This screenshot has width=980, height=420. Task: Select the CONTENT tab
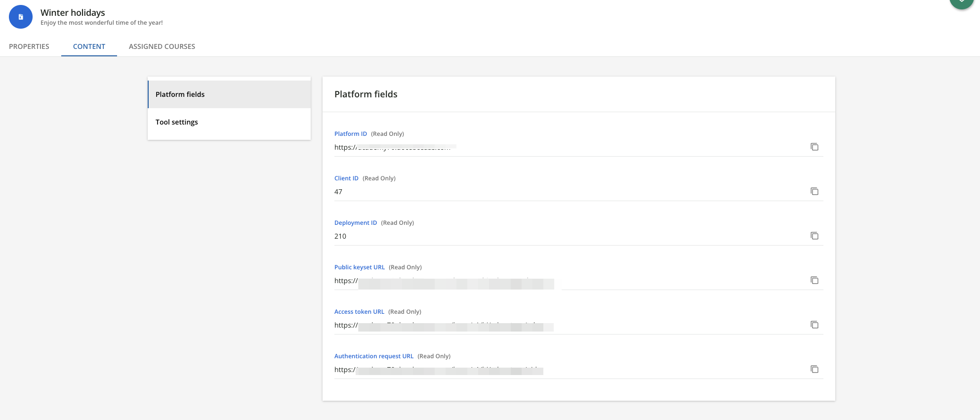89,46
